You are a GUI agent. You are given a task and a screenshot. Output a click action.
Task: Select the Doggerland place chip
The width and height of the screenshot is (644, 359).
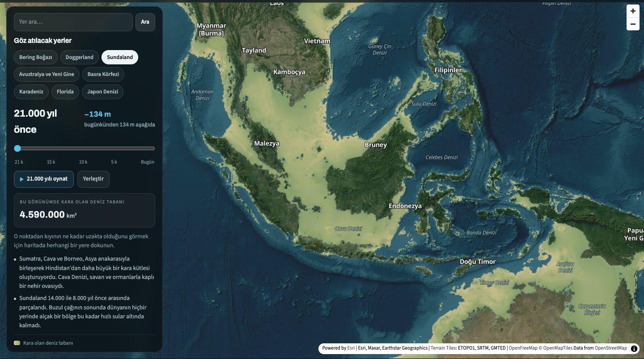tap(80, 57)
